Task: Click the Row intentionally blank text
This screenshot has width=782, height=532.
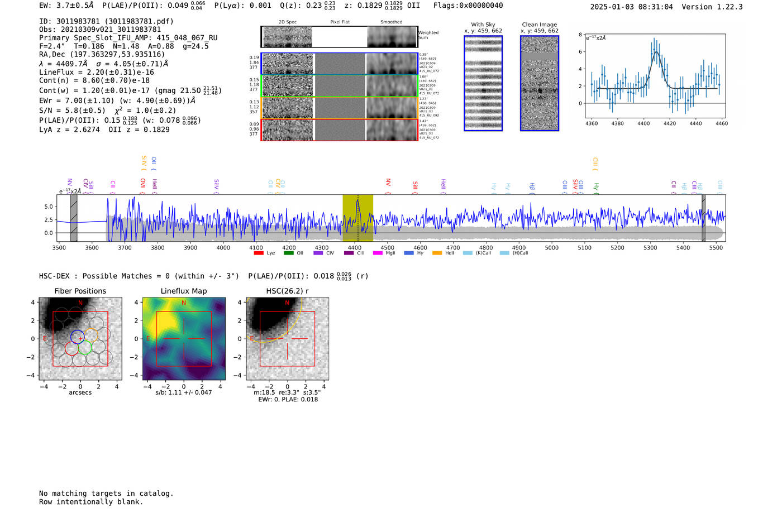Action: pyautogui.click(x=91, y=502)
